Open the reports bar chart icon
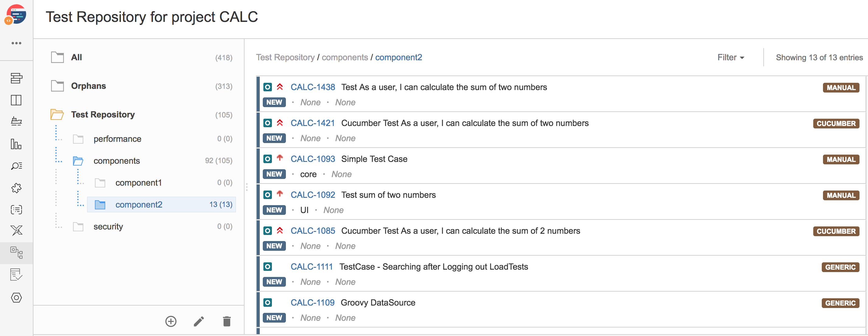This screenshot has height=336, width=868. coord(16,144)
